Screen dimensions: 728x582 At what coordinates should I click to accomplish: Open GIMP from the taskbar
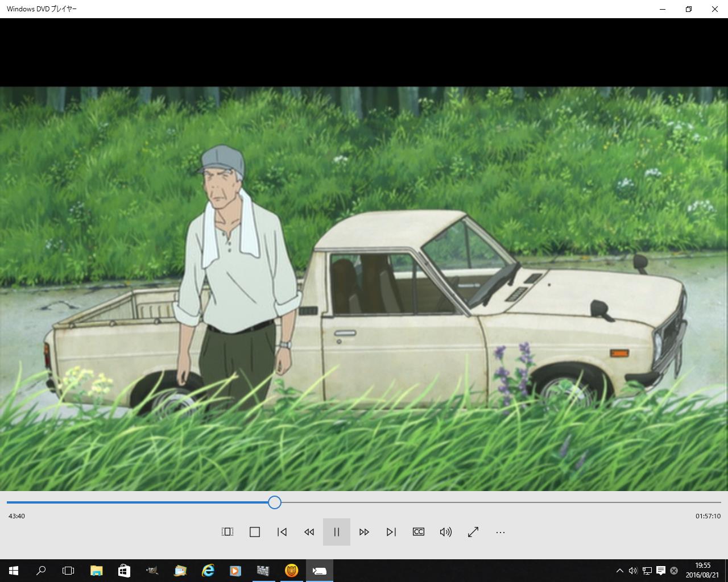point(152,571)
